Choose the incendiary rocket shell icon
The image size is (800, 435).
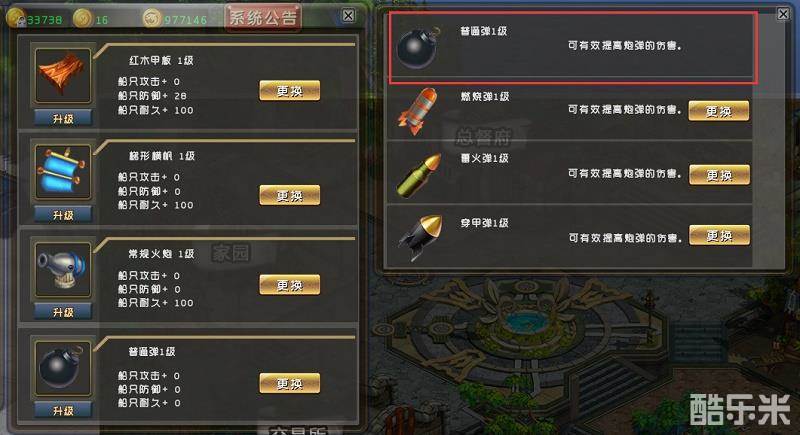point(419,111)
